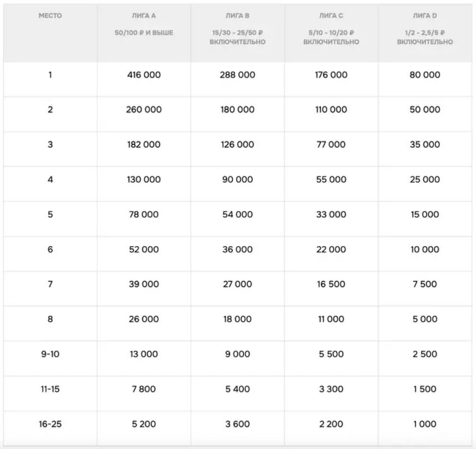This screenshot has height=449, width=476.
Task: Select the 16 500 value
Action: point(331,284)
